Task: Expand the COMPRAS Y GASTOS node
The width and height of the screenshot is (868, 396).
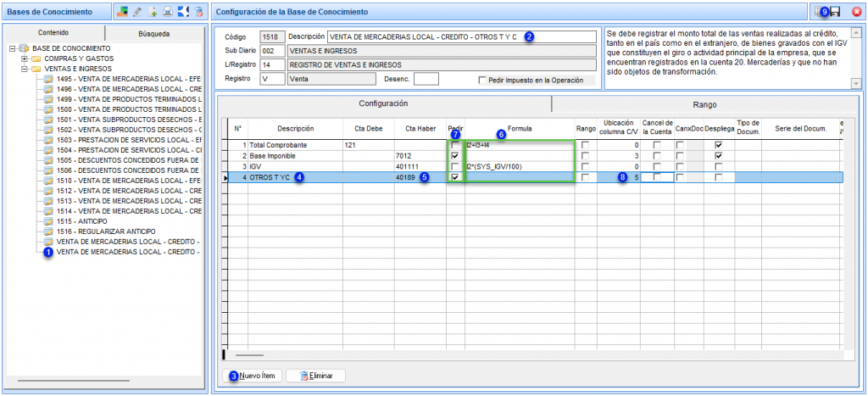Action: [24, 59]
